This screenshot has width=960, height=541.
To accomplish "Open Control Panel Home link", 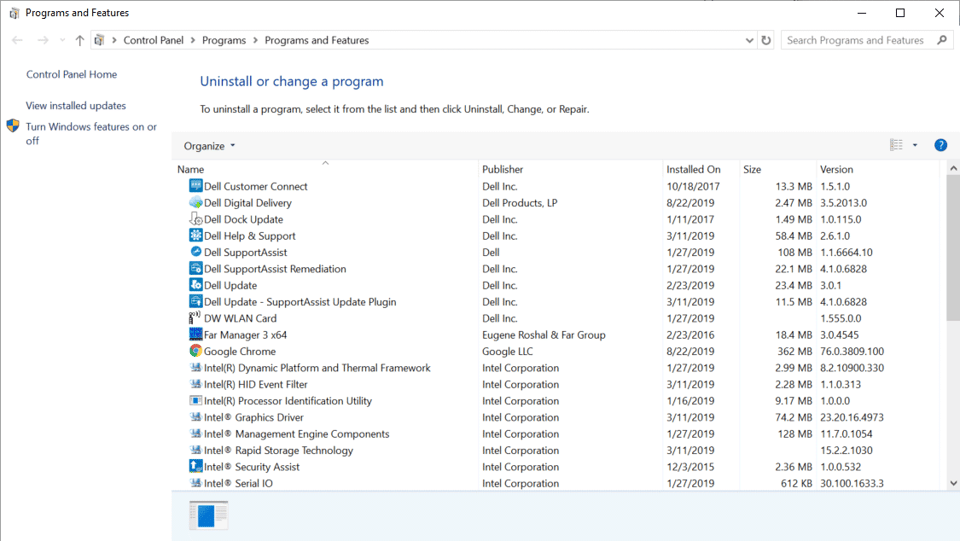I will [x=72, y=74].
